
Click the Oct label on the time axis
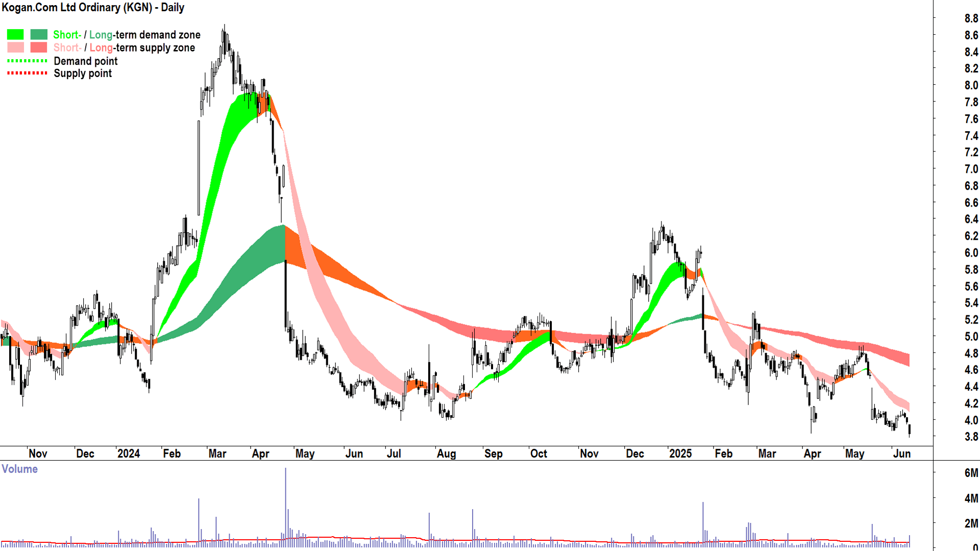[x=538, y=454]
